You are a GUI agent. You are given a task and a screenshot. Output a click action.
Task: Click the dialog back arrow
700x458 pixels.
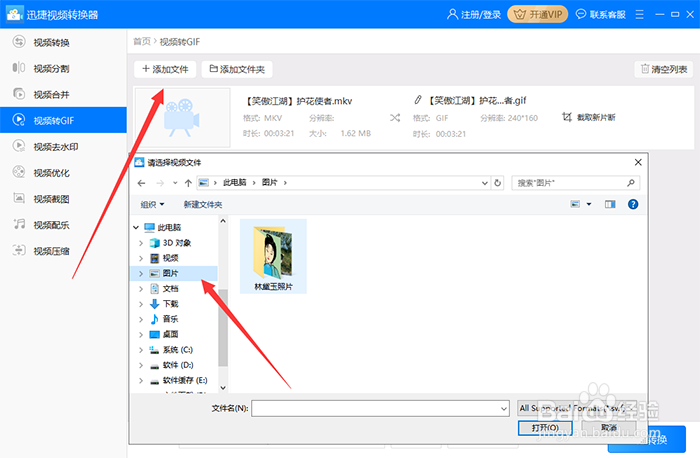[x=142, y=183]
